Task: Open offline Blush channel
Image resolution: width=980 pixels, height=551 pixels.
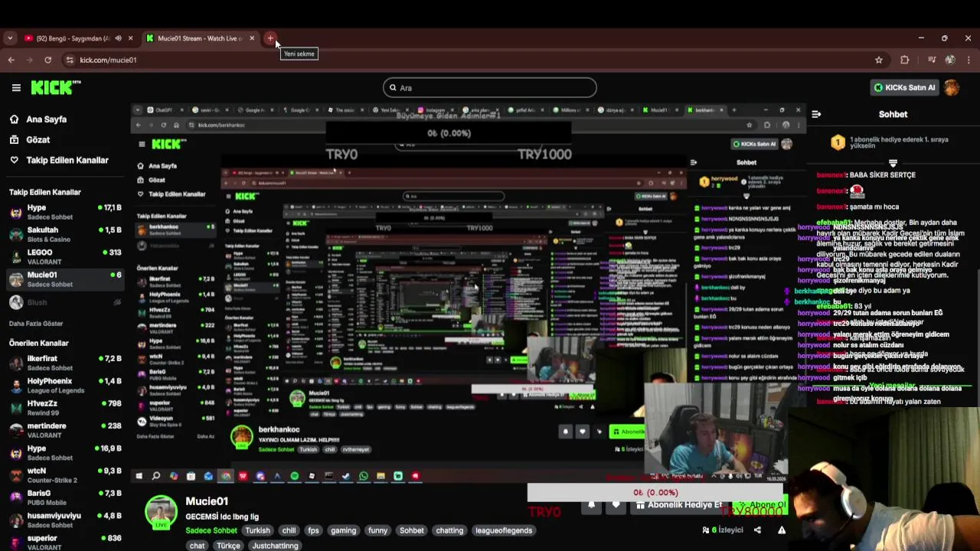Action: coord(64,302)
